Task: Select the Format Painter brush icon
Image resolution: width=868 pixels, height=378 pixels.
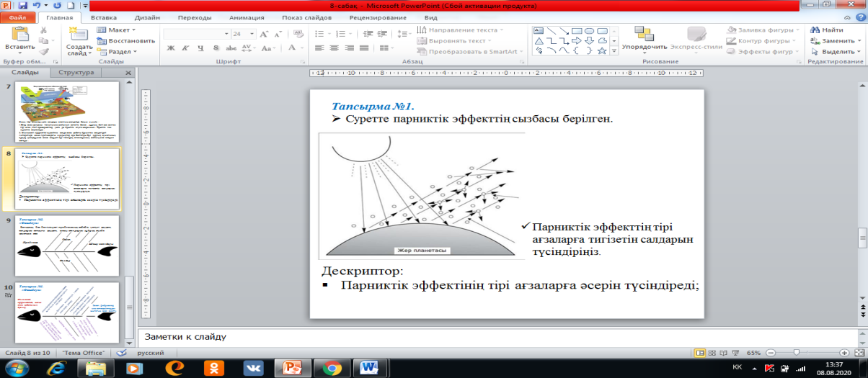Action: (45, 51)
